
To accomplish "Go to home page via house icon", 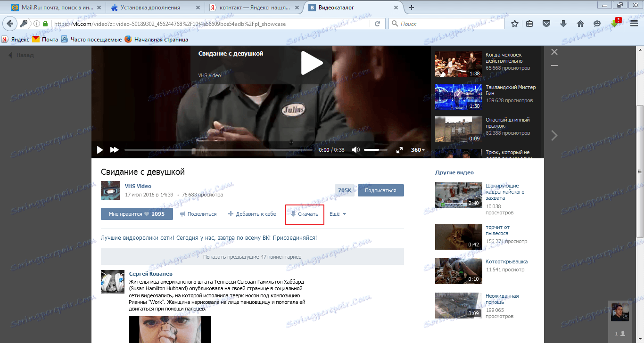I will (x=580, y=24).
